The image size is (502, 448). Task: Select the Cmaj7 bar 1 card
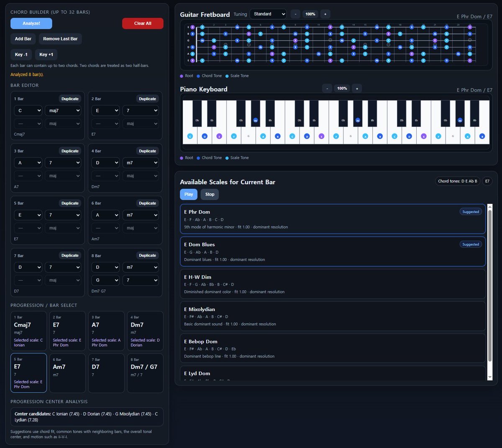click(28, 331)
